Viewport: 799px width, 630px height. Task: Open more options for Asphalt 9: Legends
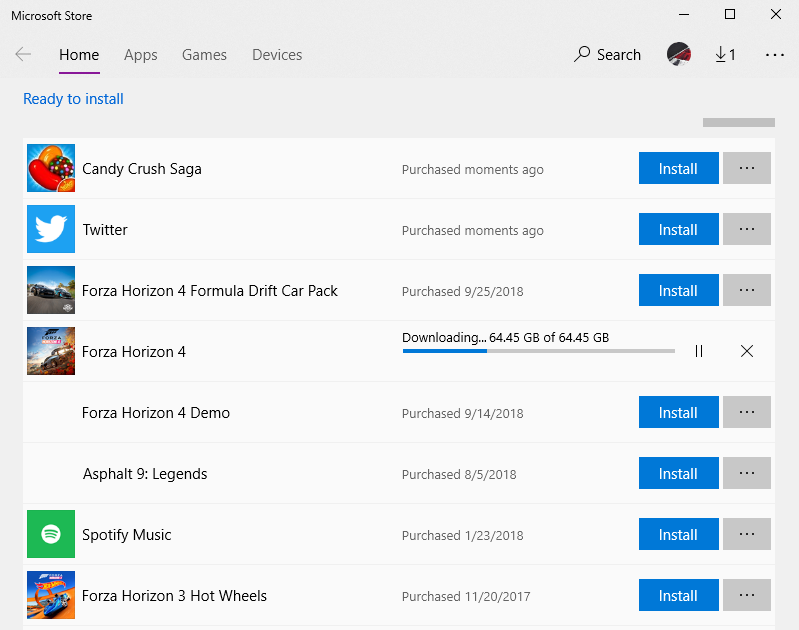(747, 473)
